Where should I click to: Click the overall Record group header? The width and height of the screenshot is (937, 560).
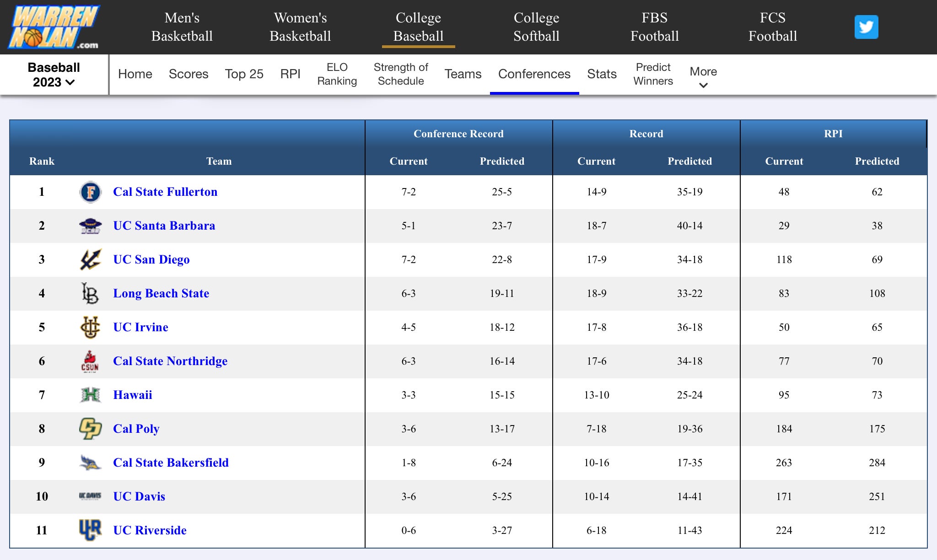pos(646,134)
